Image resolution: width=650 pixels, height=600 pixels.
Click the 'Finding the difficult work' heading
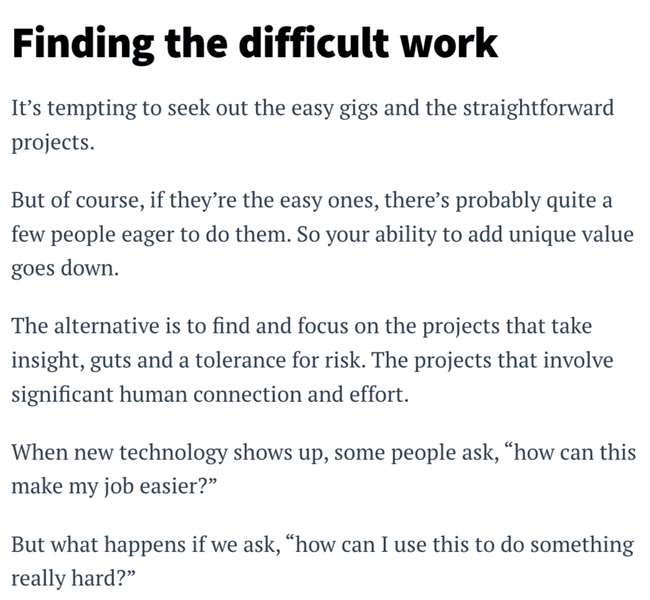click(255, 44)
